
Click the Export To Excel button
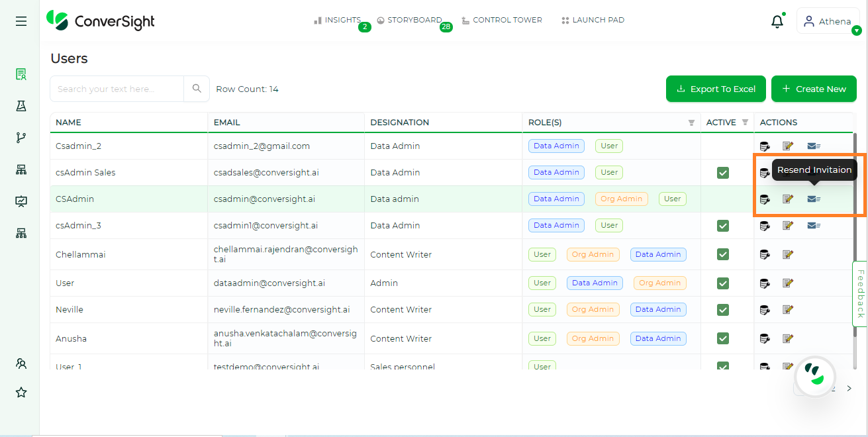[x=716, y=88]
